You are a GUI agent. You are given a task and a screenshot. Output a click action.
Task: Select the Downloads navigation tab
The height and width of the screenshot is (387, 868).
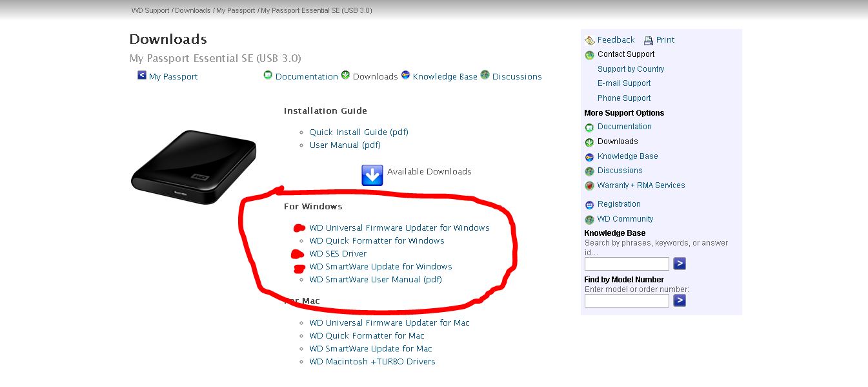[375, 76]
